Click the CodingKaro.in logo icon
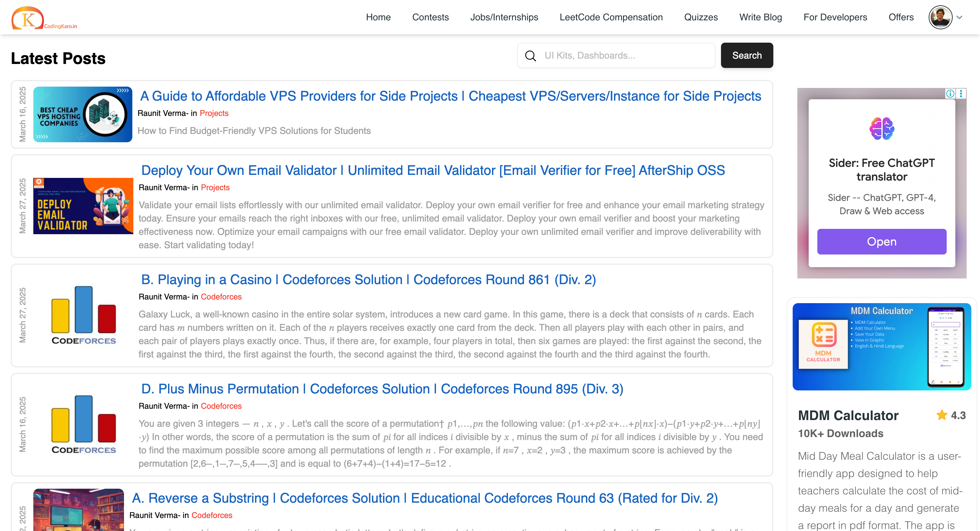 pos(27,17)
